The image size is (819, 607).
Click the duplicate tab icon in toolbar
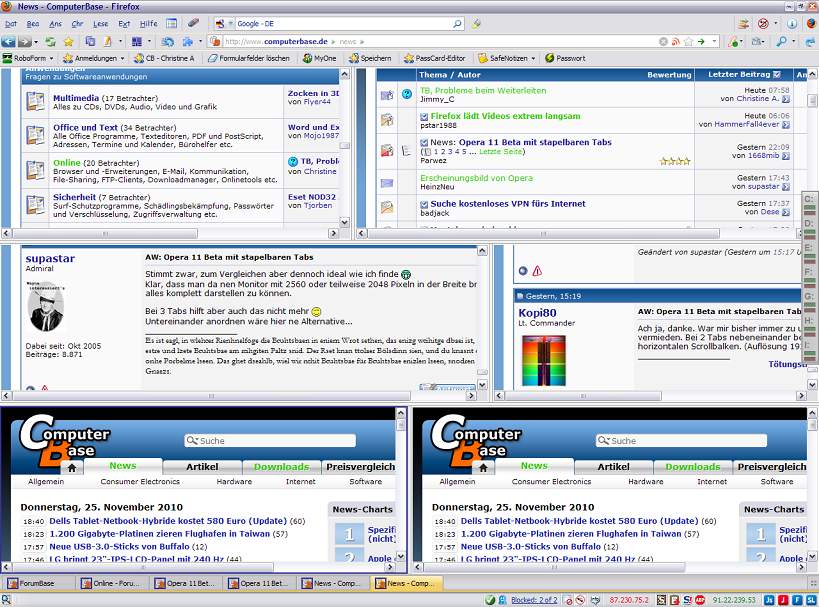(90, 41)
